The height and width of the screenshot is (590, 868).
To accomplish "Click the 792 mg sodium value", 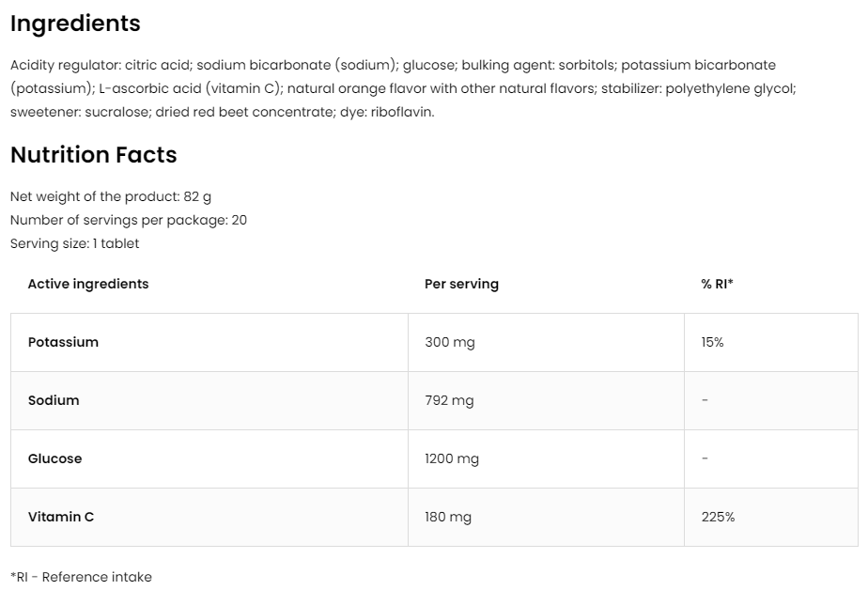I will tap(449, 400).
